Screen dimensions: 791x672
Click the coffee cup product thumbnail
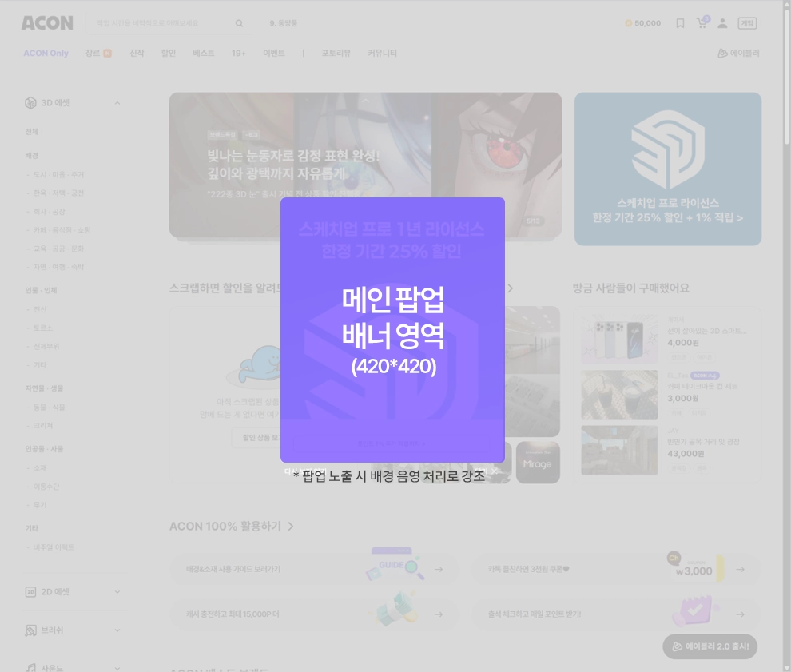pos(619,395)
